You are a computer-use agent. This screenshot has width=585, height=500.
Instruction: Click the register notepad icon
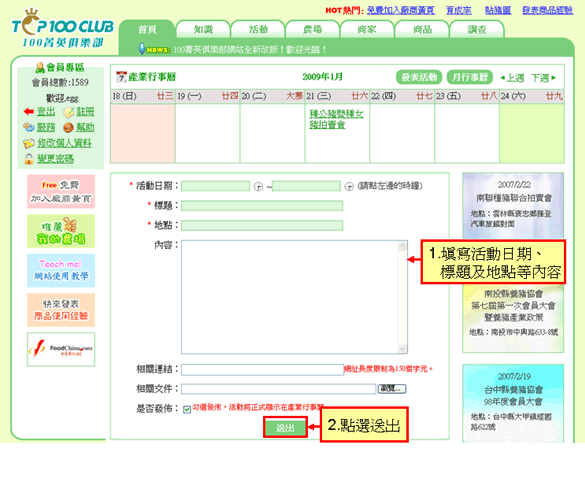point(68,112)
